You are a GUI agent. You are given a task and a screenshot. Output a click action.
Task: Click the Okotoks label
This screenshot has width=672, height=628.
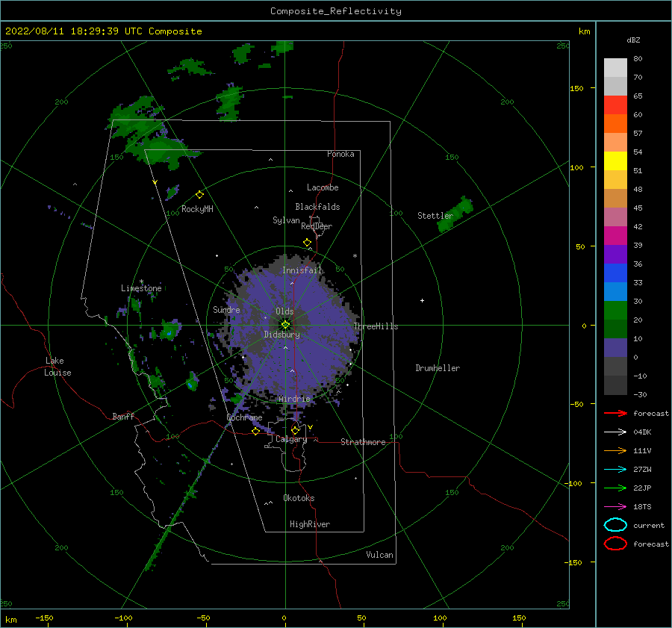click(299, 498)
